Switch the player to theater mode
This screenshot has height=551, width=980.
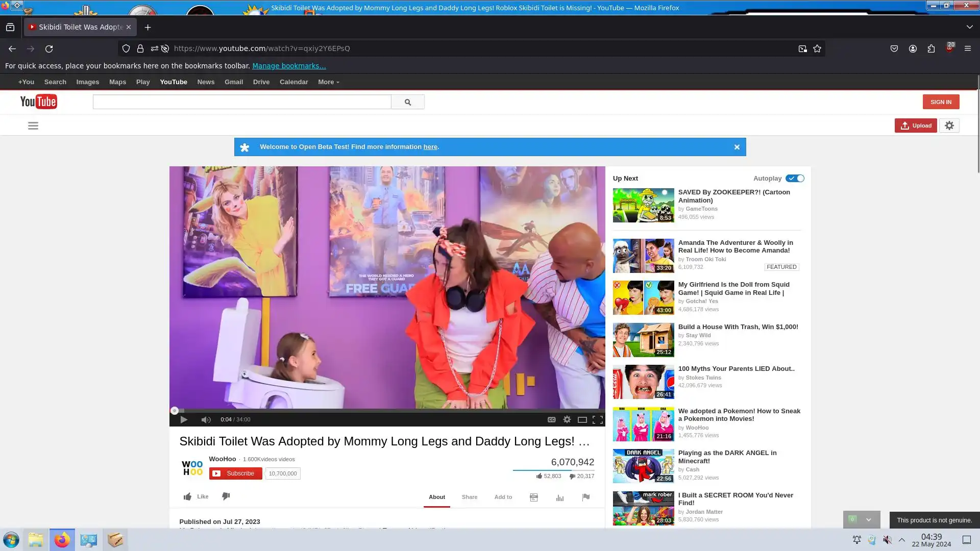tap(582, 419)
